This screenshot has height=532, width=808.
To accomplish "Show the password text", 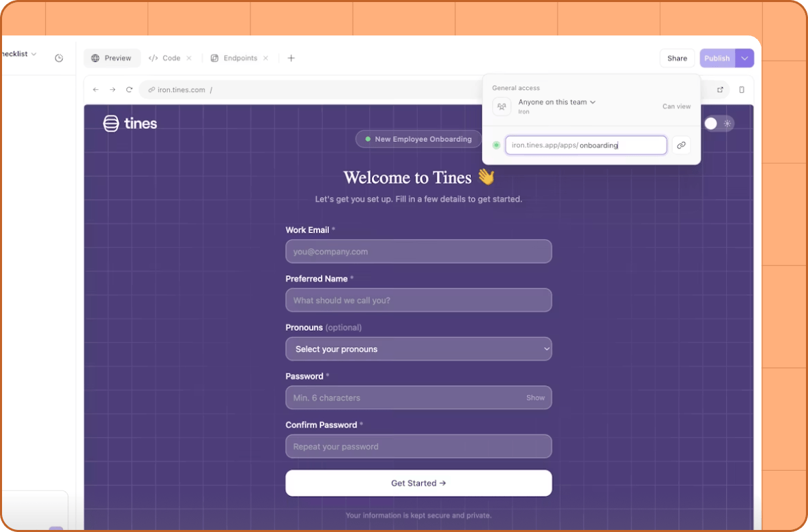I will [x=536, y=398].
